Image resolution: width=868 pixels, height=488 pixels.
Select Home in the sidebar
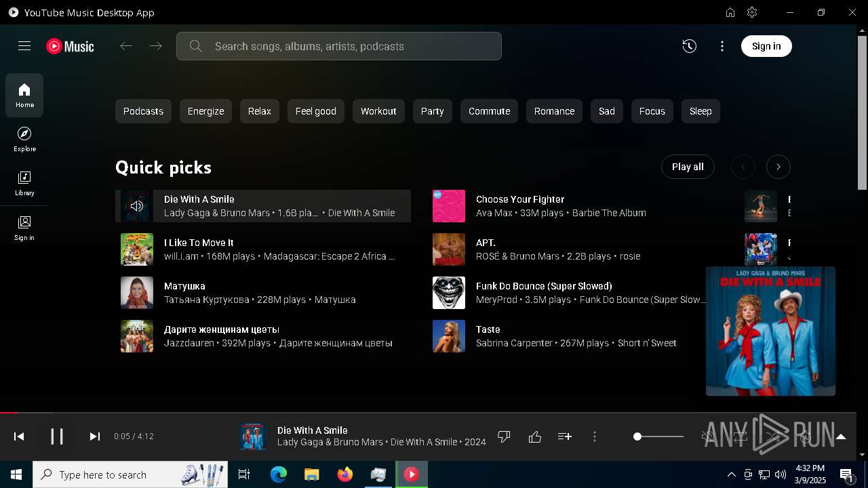[x=24, y=95]
